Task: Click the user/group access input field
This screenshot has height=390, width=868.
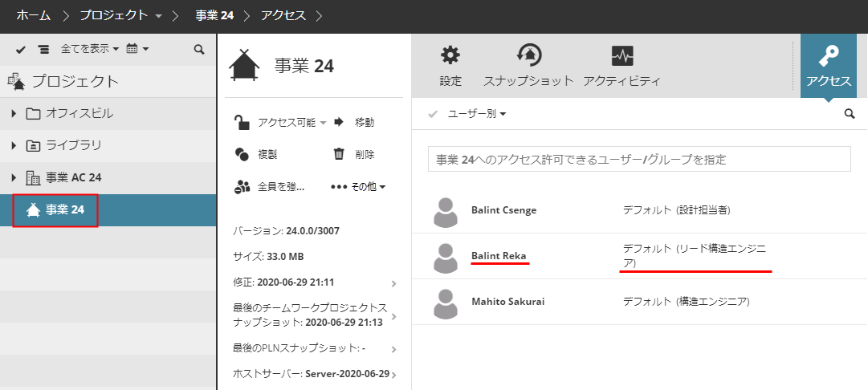Action: tap(638, 159)
